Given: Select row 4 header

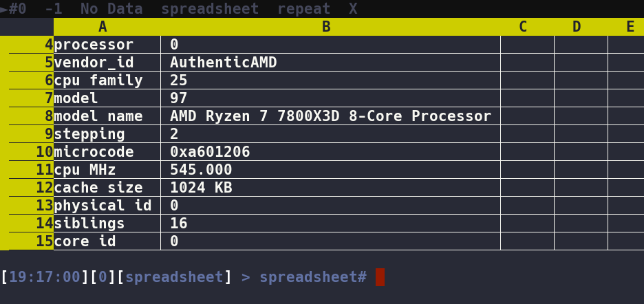Looking at the screenshot, I should 31,45.
